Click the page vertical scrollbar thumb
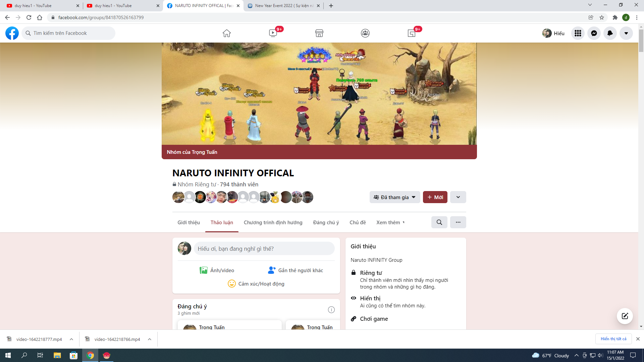Image resolution: width=644 pixels, height=362 pixels. [641, 41]
